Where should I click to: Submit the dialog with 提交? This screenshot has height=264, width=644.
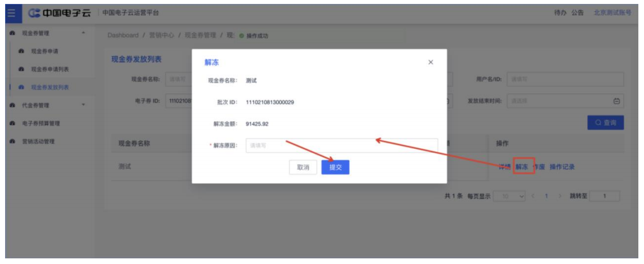click(335, 167)
